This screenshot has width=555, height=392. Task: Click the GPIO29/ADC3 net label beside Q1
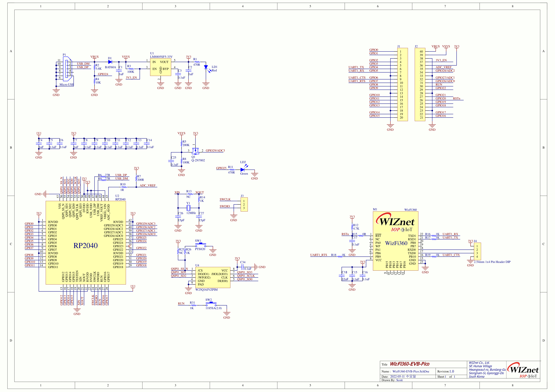(215, 151)
